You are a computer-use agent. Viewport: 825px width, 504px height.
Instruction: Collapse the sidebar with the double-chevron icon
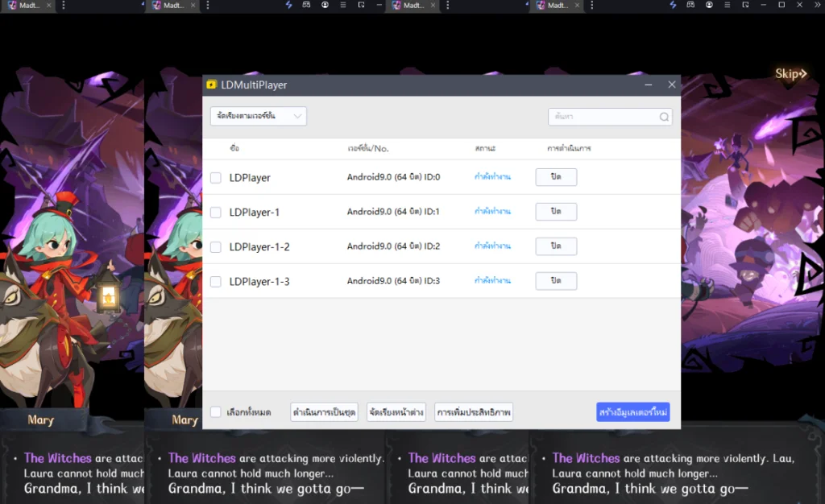pos(817,5)
